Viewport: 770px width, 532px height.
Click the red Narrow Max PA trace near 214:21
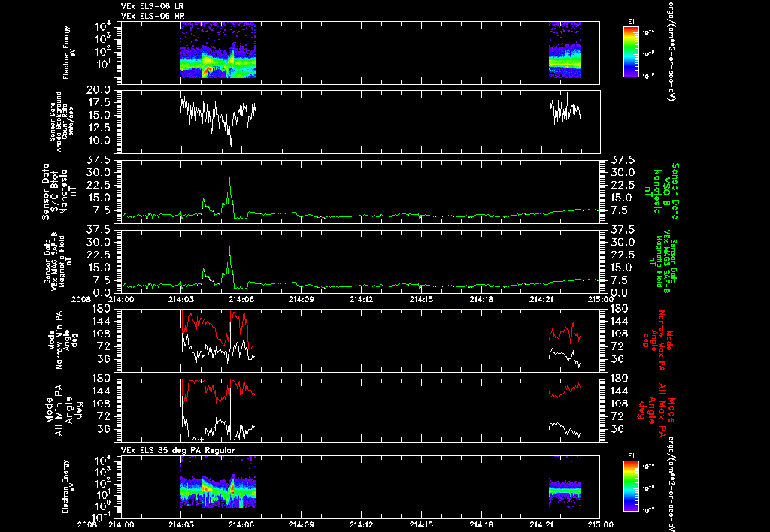tap(565, 333)
